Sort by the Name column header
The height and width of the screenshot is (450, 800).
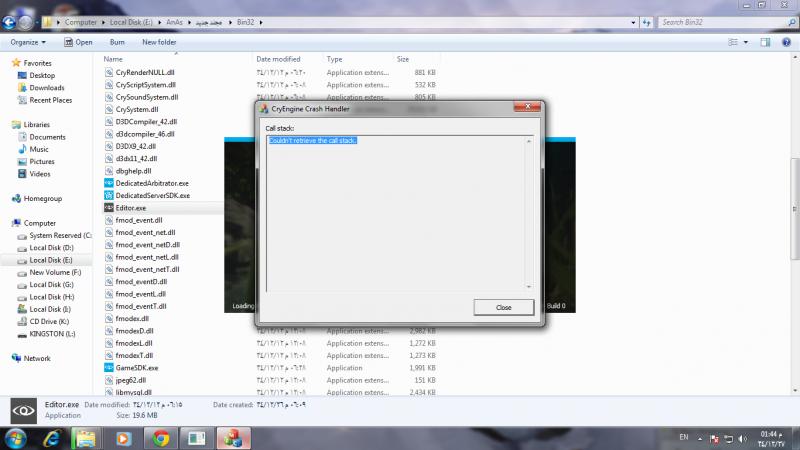point(113,59)
